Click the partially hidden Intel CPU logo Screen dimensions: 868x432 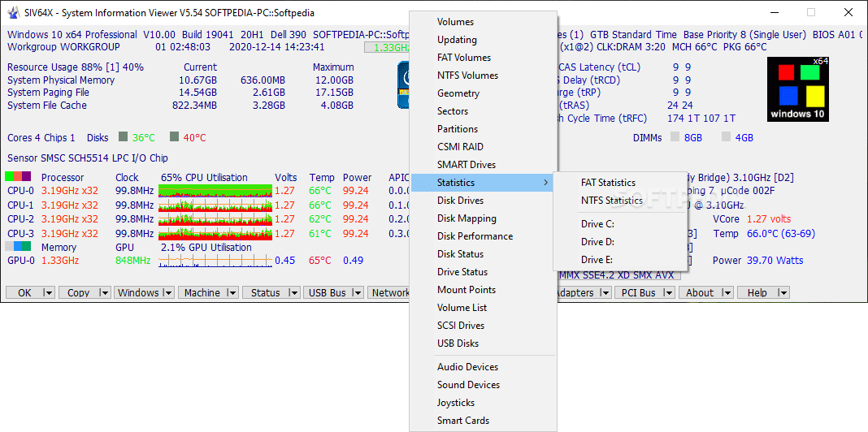[403, 84]
